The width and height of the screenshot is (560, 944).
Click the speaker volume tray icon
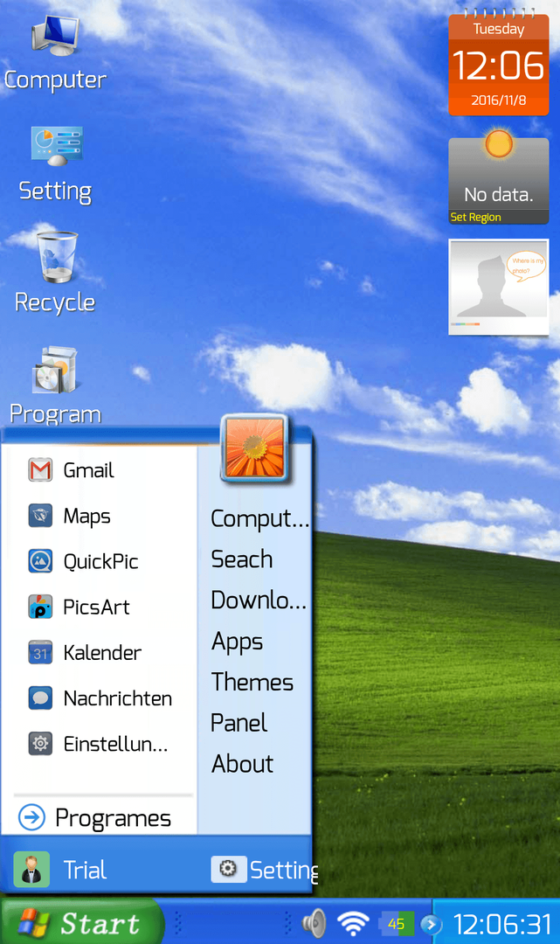click(314, 923)
